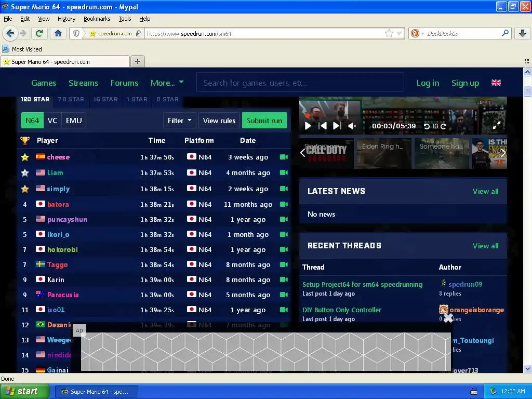Open the URL bar history dropdown arrow

[x=399, y=33]
